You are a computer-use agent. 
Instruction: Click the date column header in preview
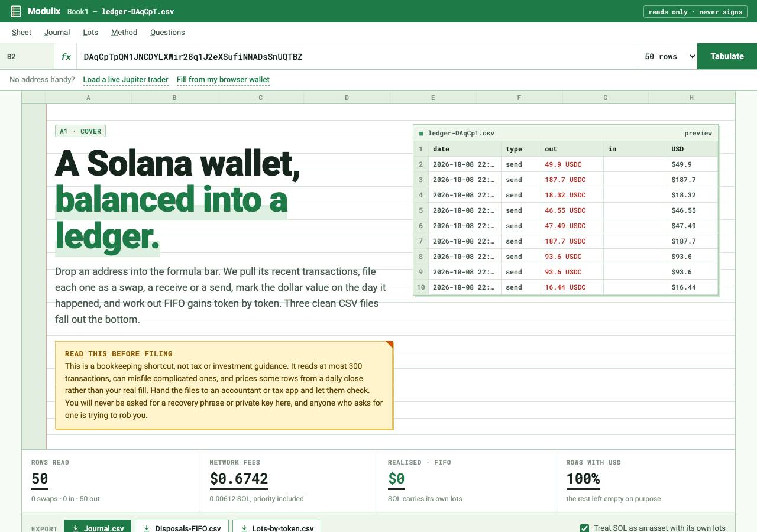465,149
